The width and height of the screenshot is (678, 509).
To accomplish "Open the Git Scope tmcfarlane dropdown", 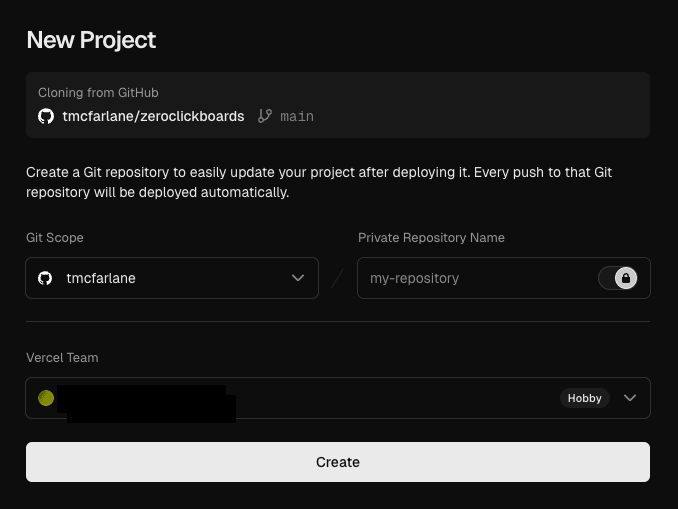I will (x=172, y=278).
